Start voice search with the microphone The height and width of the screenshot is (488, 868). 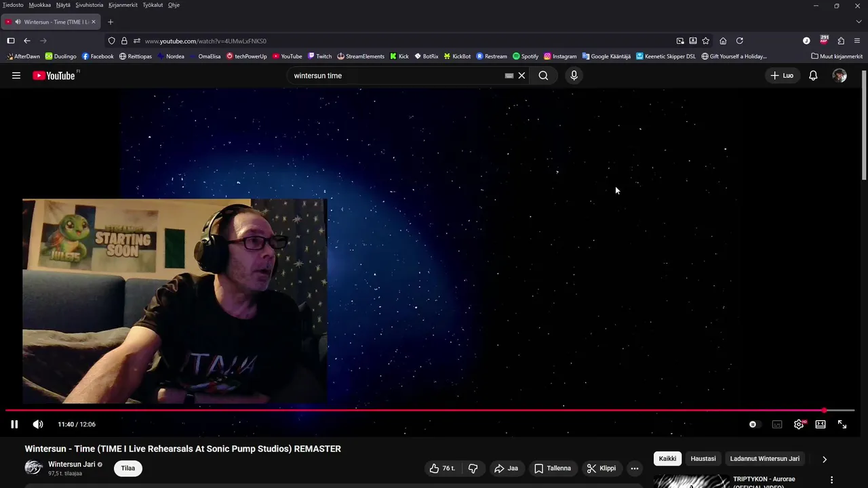[574, 75]
